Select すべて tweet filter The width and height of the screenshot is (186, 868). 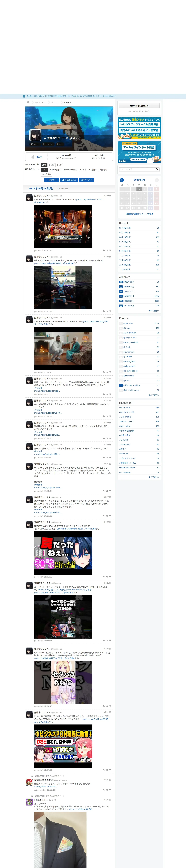pos(45,170)
